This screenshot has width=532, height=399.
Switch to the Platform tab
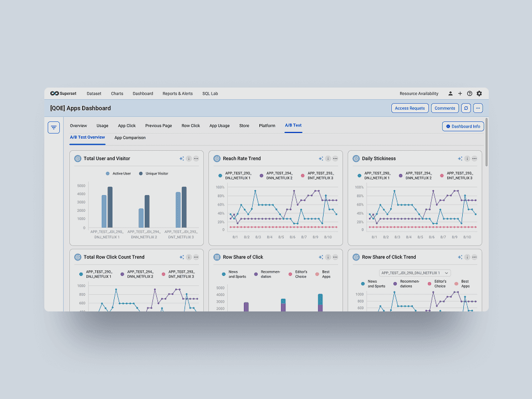tap(267, 126)
